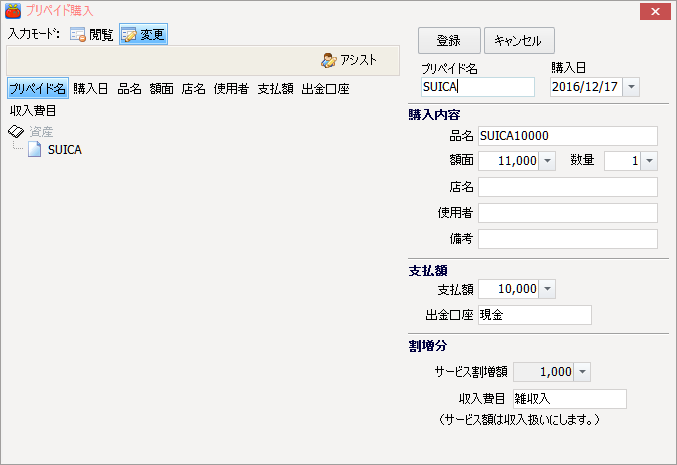Select the 資産 tree node
The image size is (677, 465).
[x=41, y=131]
